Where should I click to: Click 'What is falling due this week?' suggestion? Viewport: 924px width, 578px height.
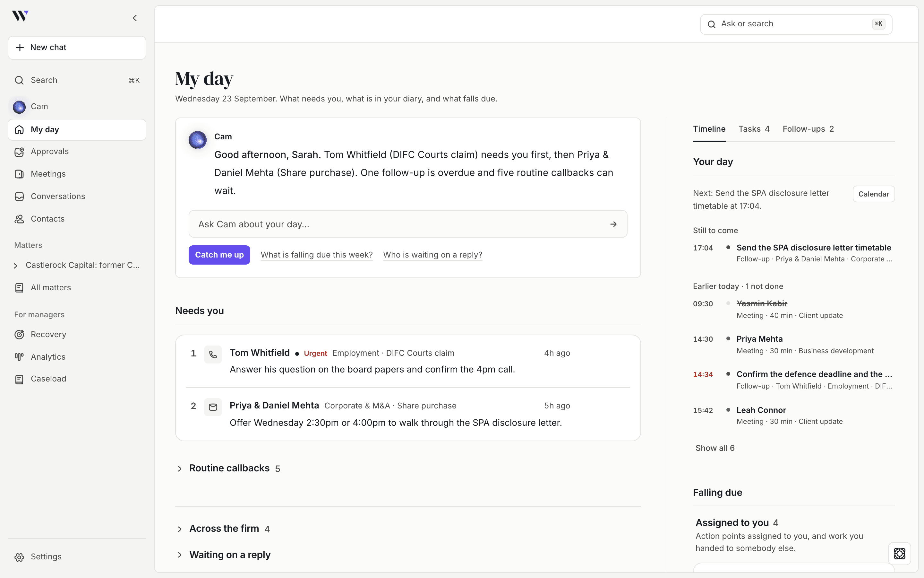point(317,255)
